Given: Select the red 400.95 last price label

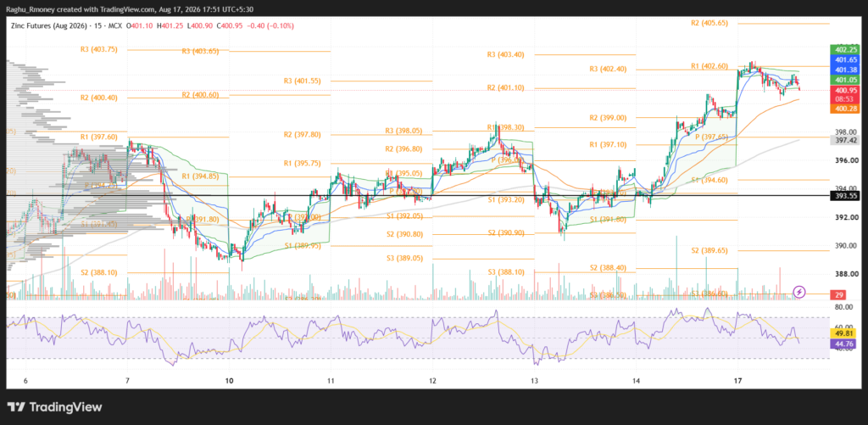Looking at the screenshot, I should pos(843,90).
